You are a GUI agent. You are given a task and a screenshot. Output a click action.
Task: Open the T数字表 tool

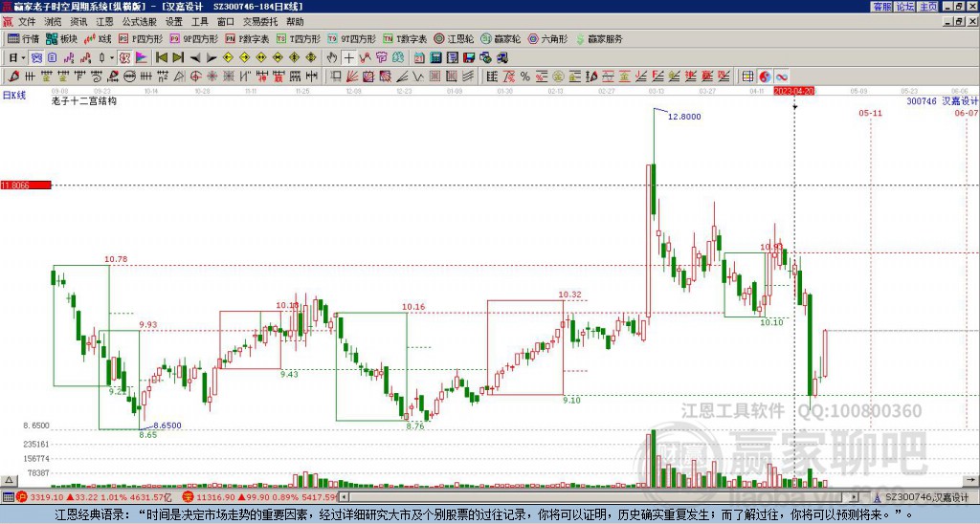click(x=405, y=38)
